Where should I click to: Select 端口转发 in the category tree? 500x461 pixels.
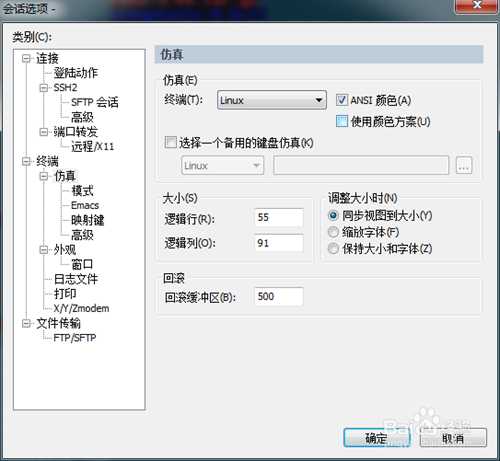click(x=76, y=132)
